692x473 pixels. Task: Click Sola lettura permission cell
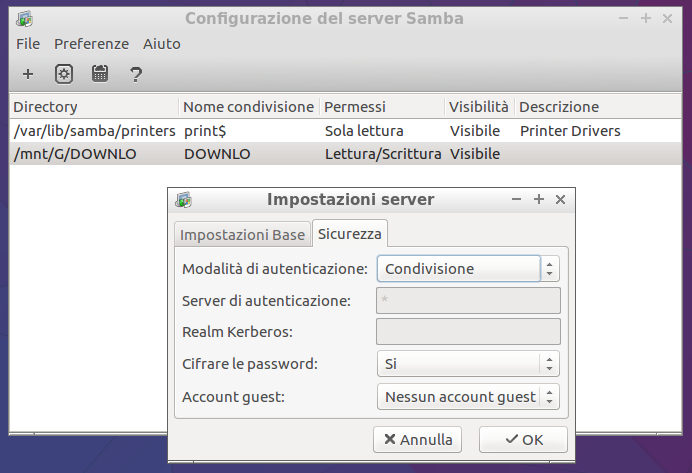coord(364,131)
